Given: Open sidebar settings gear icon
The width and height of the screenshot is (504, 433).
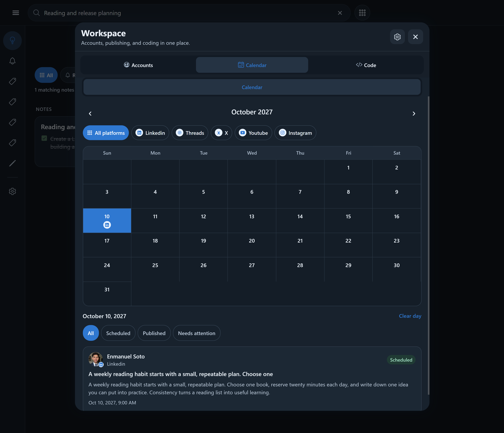Looking at the screenshot, I should click(12, 191).
